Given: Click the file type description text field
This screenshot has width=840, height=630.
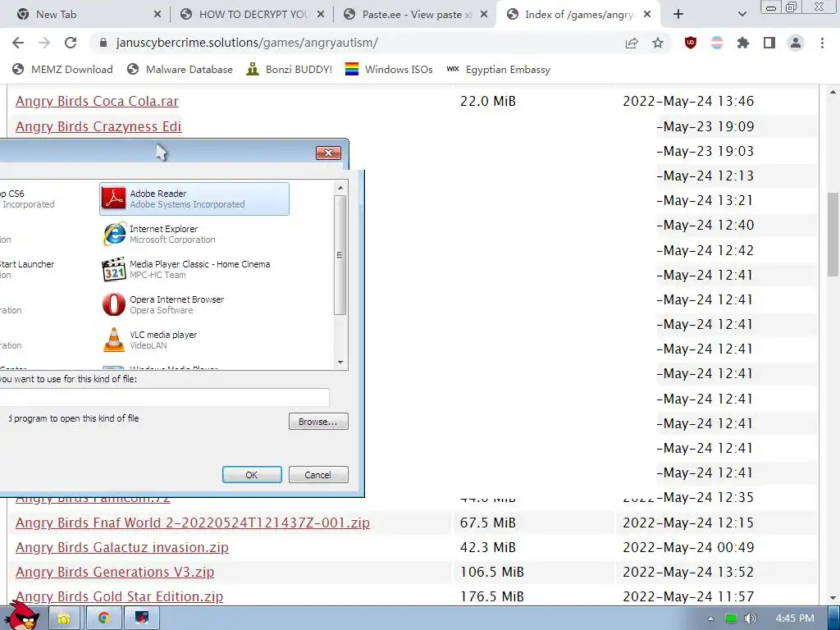Looking at the screenshot, I should pos(163,398).
